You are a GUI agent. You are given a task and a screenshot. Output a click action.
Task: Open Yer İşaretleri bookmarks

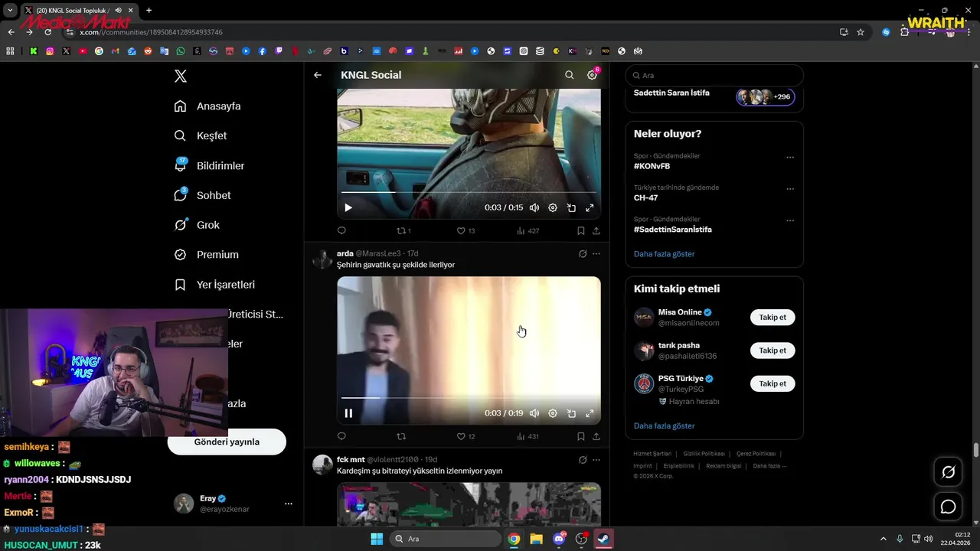pos(215,285)
